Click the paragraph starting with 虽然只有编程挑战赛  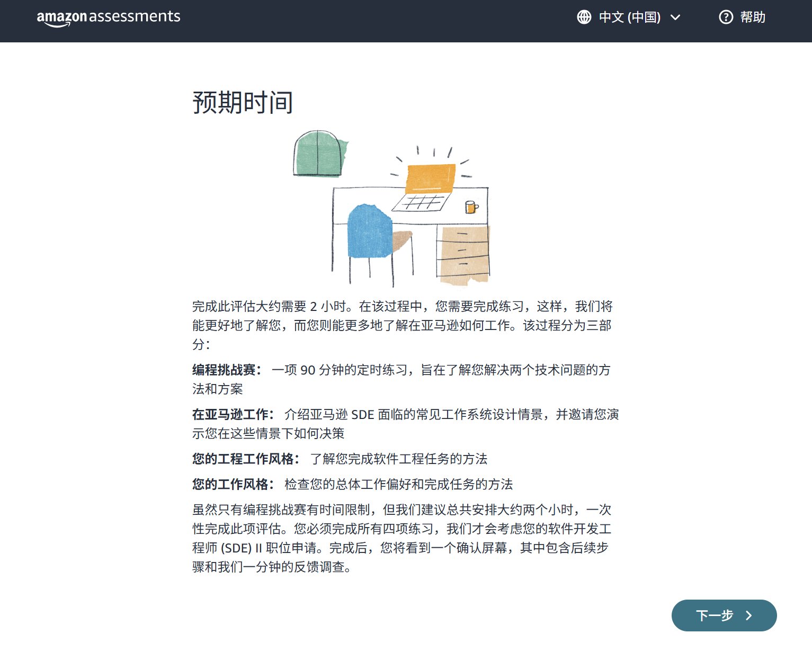(x=403, y=538)
